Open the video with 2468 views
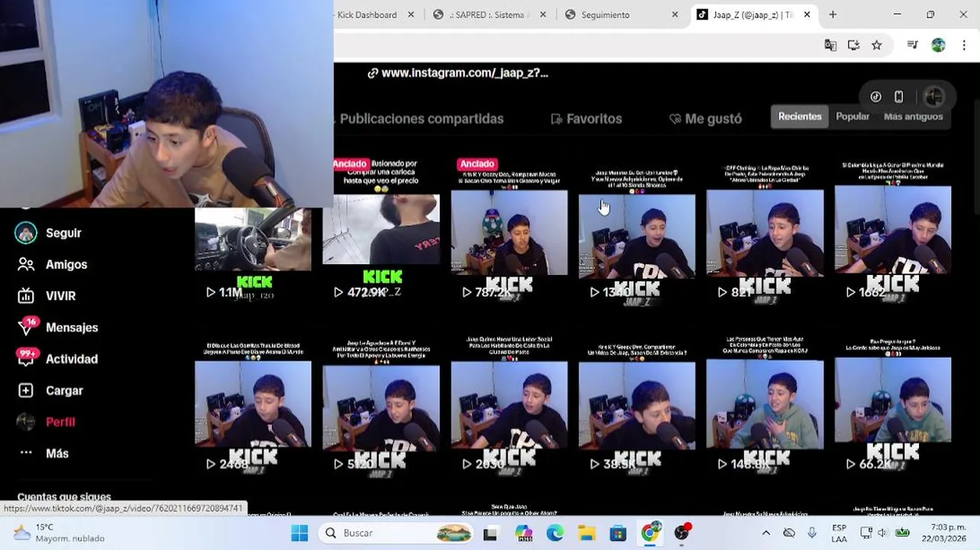This screenshot has height=550, width=980. point(253,405)
